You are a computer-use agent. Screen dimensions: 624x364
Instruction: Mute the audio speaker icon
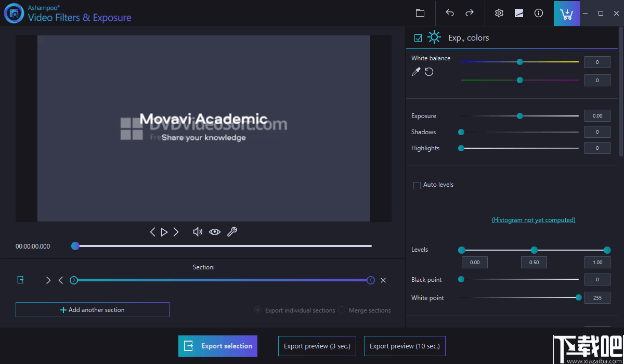(198, 232)
